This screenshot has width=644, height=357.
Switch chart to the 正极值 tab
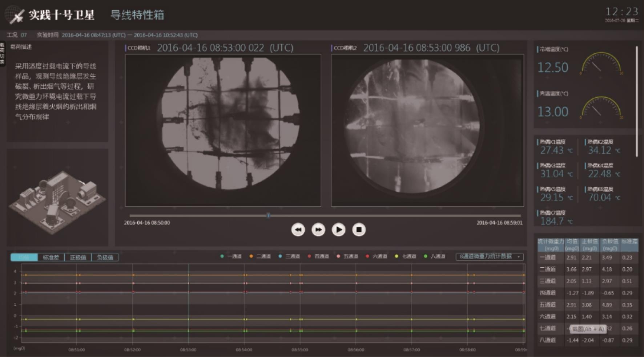[x=78, y=257]
